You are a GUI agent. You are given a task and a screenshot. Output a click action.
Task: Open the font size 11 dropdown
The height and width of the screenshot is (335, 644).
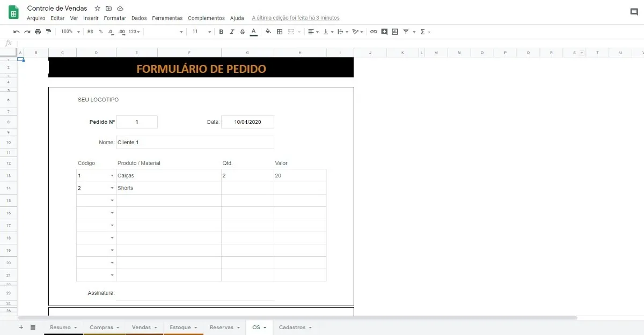pyautogui.click(x=201, y=32)
